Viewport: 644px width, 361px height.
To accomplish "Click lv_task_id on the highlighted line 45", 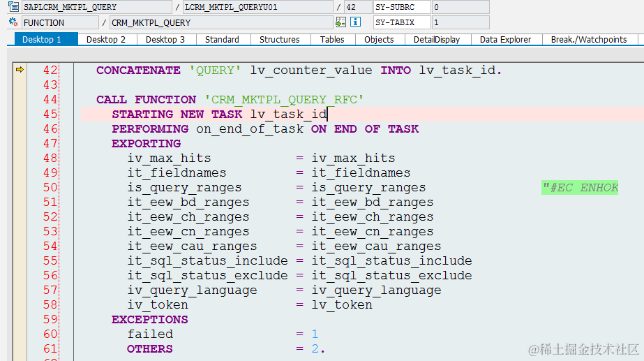I will (x=288, y=115).
